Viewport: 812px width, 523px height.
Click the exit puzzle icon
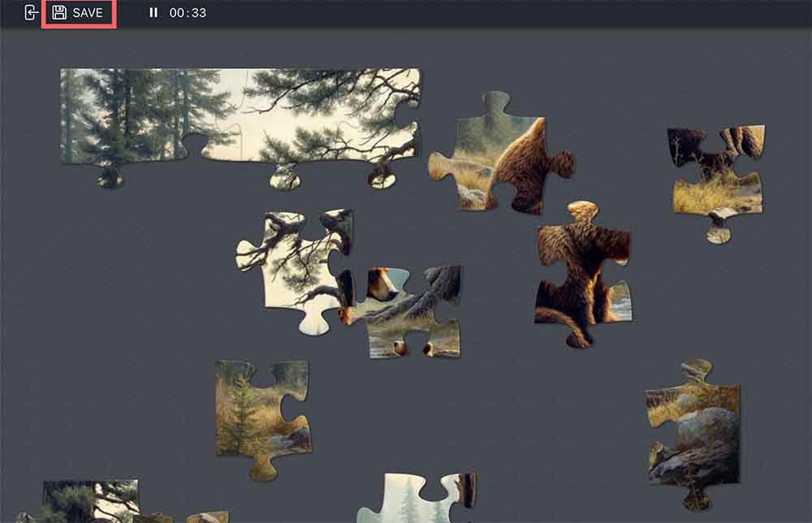[x=31, y=13]
